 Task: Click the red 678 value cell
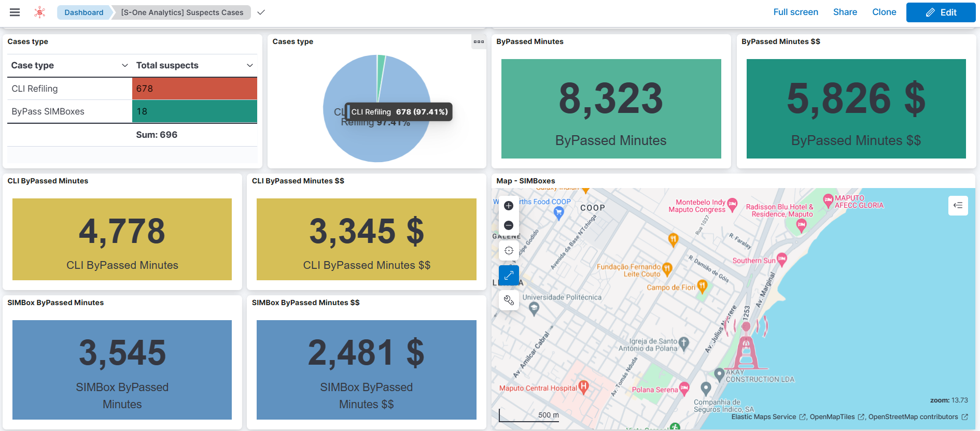pyautogui.click(x=194, y=89)
